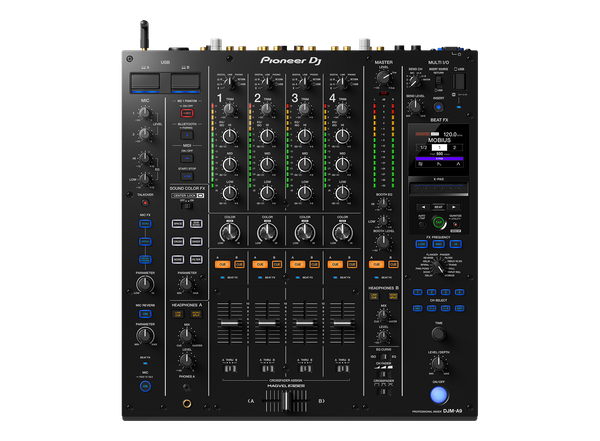The height and width of the screenshot is (441, 600).
Task: Select the Filter sound color effect
Action: click(196, 260)
